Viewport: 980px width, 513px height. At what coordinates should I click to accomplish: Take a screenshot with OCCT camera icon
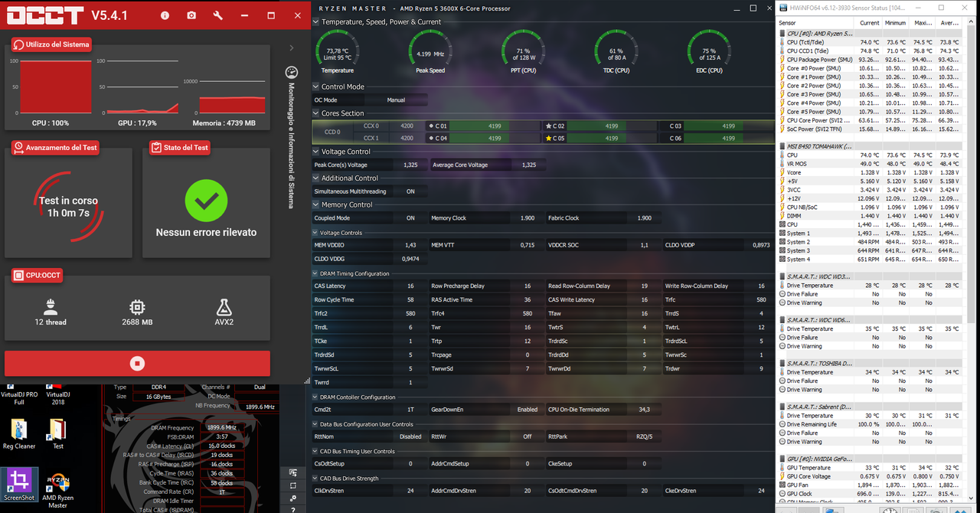tap(191, 15)
